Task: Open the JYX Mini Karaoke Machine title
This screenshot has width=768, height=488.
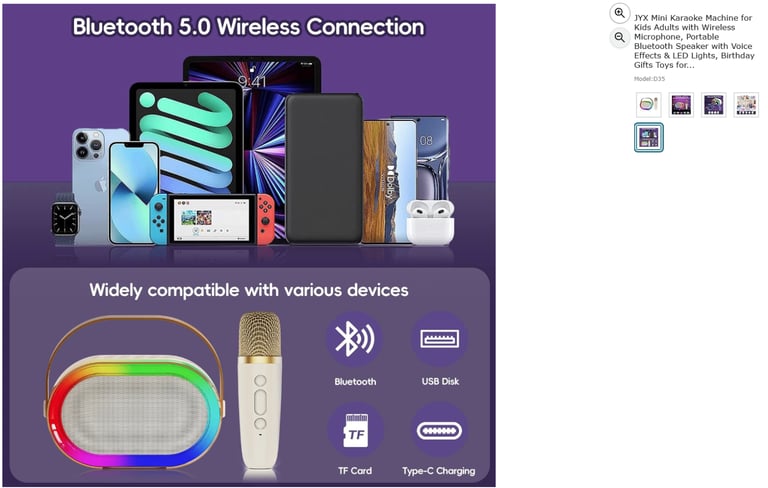Action: point(694,41)
